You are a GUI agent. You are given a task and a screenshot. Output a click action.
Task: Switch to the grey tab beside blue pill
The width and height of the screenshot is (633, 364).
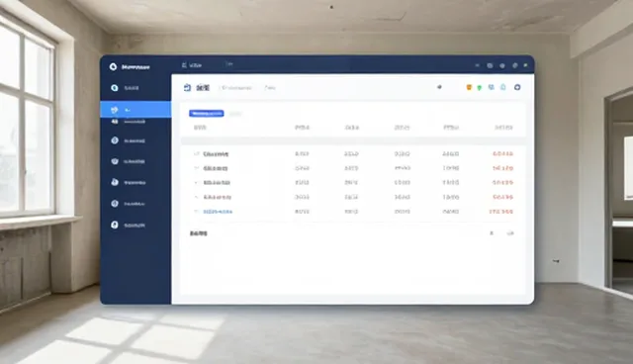(x=235, y=114)
